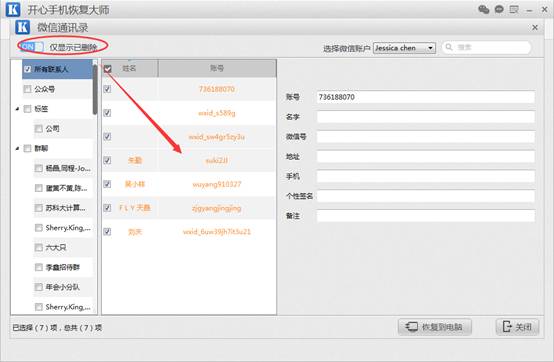Toggle the ON switch for 仅显示已删除
Screen dimensions: 554x362
pyautogui.click(x=32, y=47)
